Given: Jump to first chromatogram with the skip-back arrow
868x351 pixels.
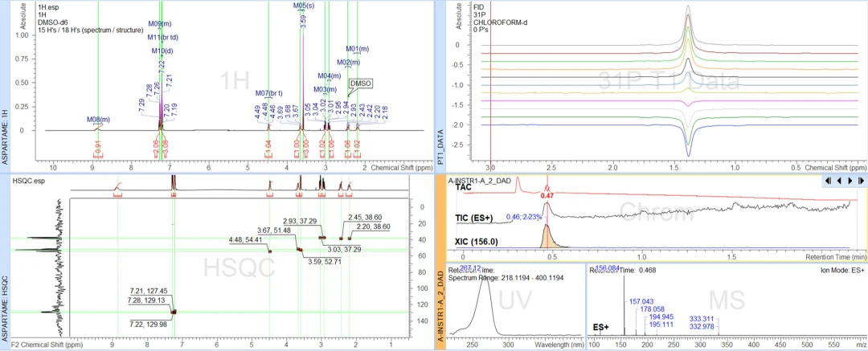Looking at the screenshot, I should (828, 181).
